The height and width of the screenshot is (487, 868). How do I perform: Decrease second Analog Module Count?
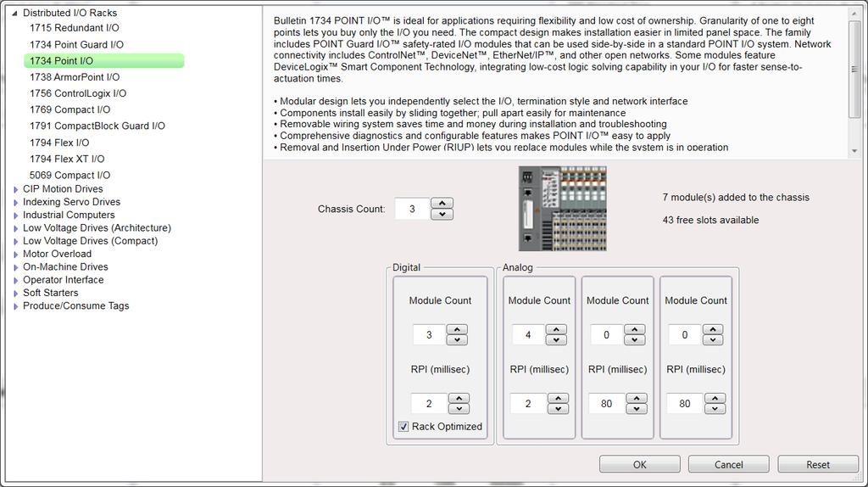click(634, 339)
